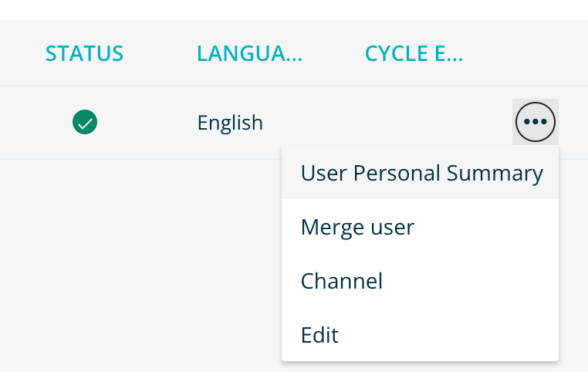588x372 pixels.
Task: Sort by the STATUS column header
Action: point(85,54)
